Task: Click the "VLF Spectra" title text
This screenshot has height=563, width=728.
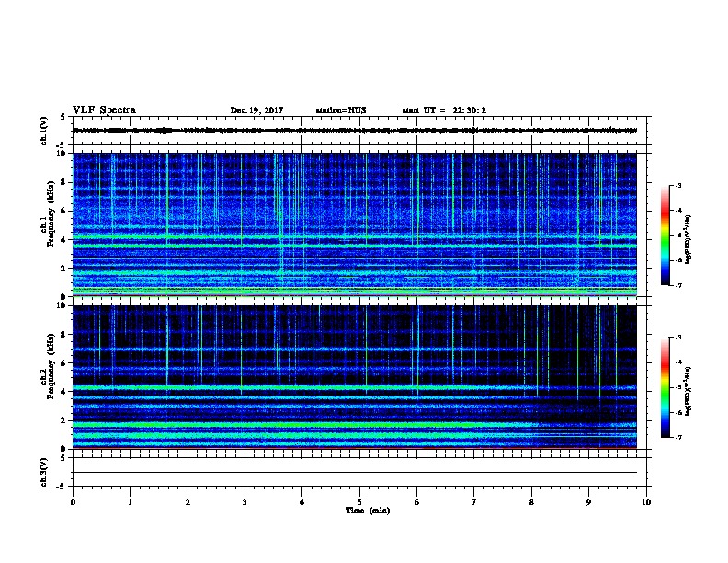Action: click(104, 110)
